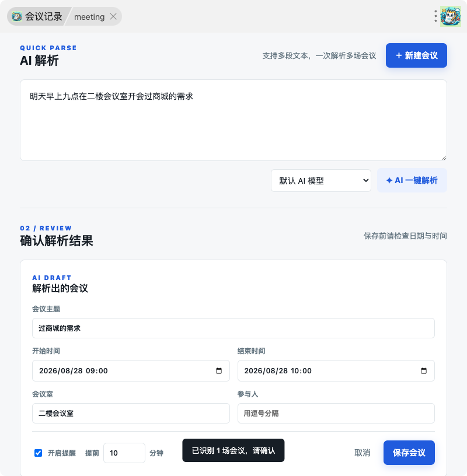Open calendar picker for 开始时间 field
Screen dimensions: 467x476
click(219, 370)
